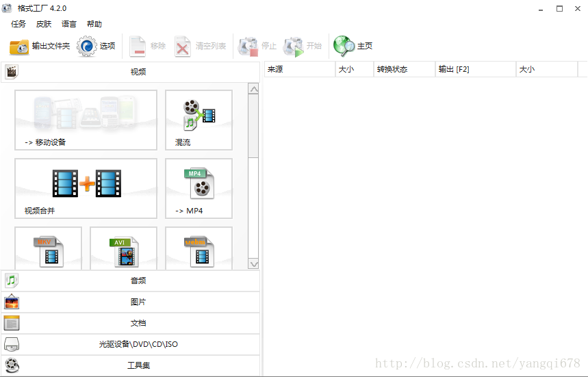Open the 任务 menu
Viewport: 588px width, 377px height.
[x=18, y=24]
